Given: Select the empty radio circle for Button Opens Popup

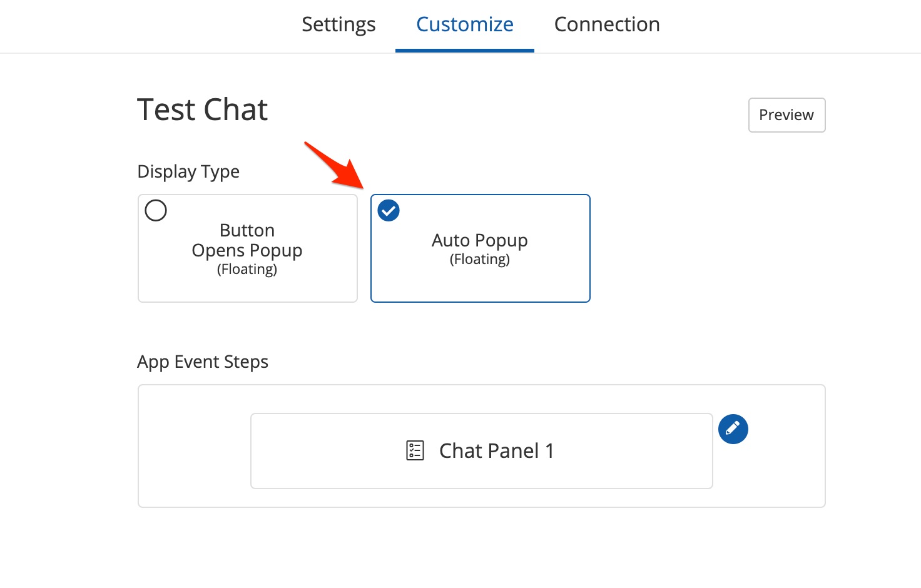Looking at the screenshot, I should tap(156, 210).
